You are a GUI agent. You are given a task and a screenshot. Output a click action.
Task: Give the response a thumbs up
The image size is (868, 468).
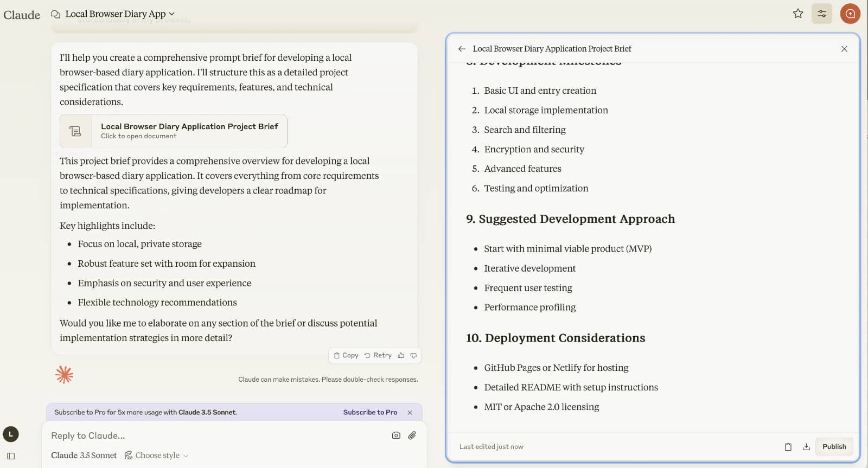[401, 355]
